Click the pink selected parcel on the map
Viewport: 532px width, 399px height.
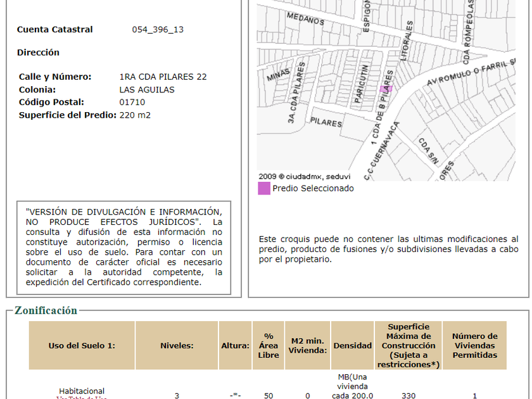pyautogui.click(x=386, y=89)
